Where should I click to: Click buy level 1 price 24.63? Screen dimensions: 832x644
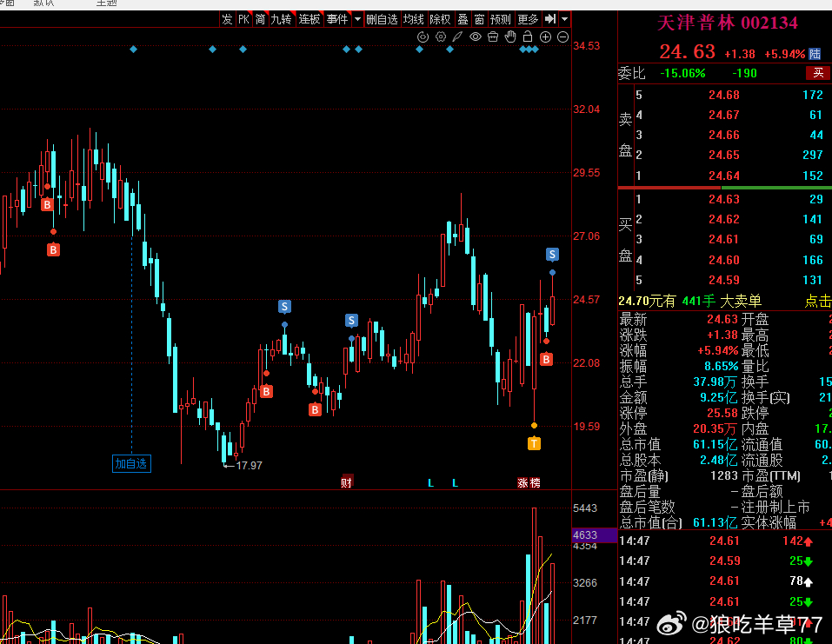pyautogui.click(x=723, y=200)
